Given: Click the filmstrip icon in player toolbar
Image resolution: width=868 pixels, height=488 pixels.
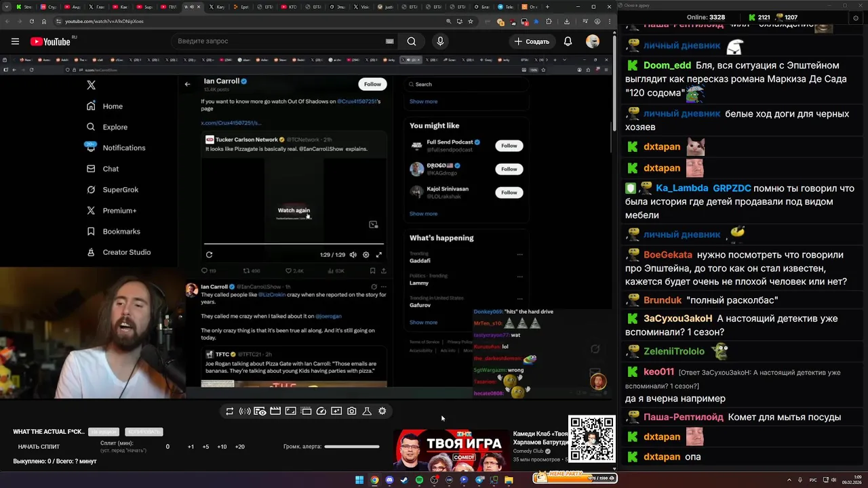Looking at the screenshot, I should (306, 411).
